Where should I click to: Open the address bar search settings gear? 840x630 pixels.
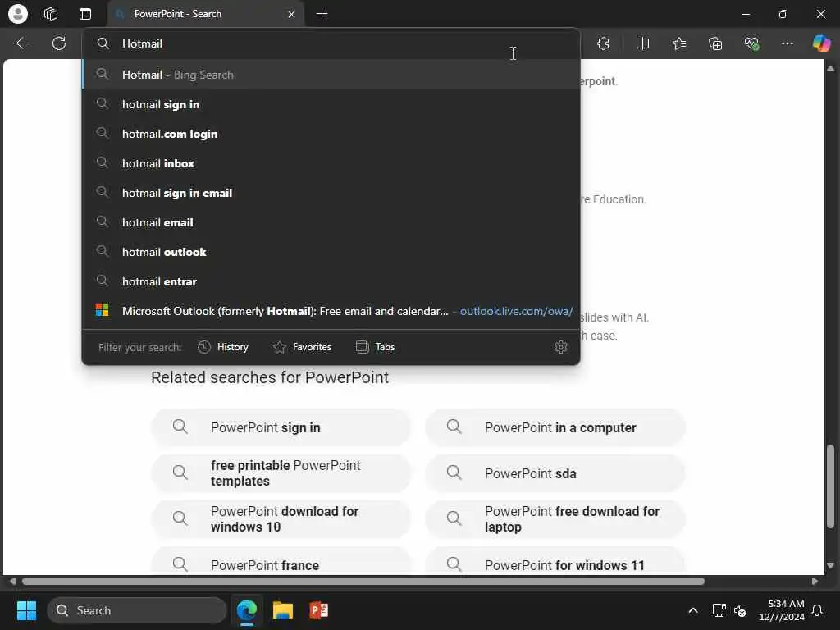(x=561, y=347)
